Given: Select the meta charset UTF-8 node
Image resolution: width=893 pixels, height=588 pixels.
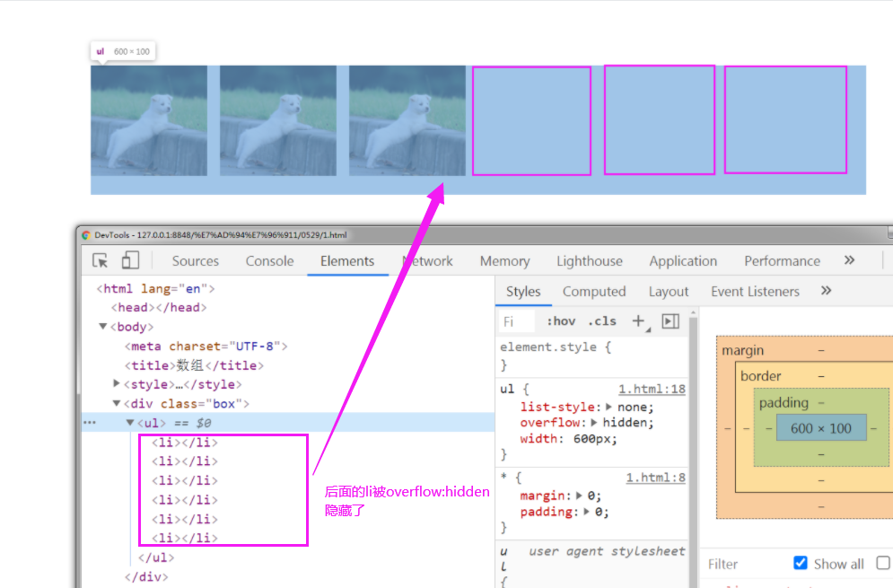Looking at the screenshot, I should (206, 347).
